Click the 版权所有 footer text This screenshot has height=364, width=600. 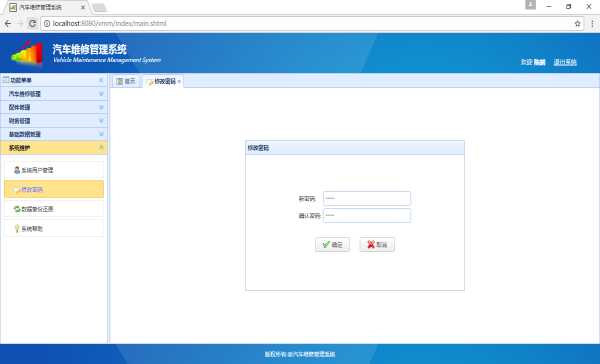[300, 354]
